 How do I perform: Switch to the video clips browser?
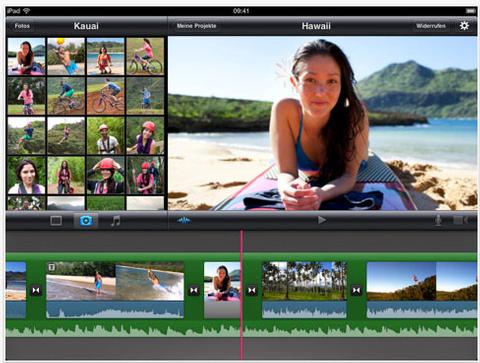point(56,221)
